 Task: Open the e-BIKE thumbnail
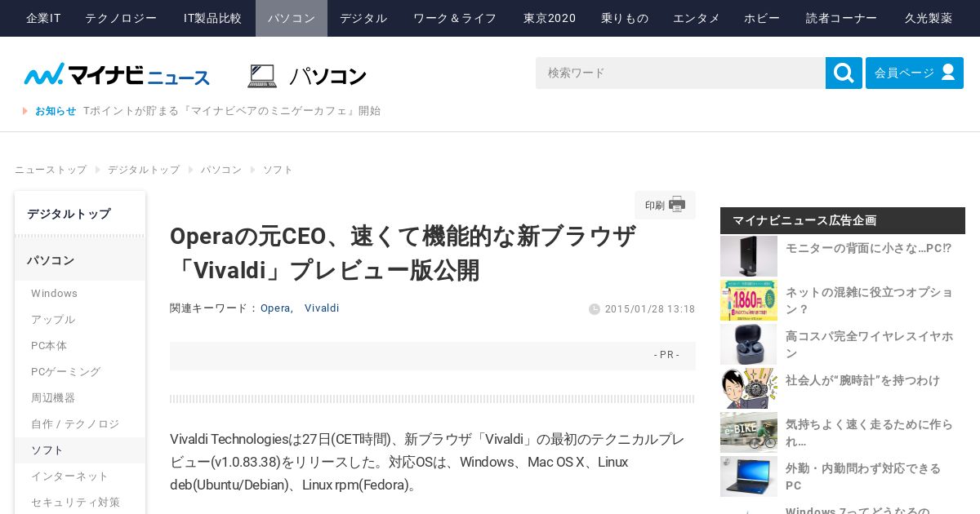click(x=749, y=432)
